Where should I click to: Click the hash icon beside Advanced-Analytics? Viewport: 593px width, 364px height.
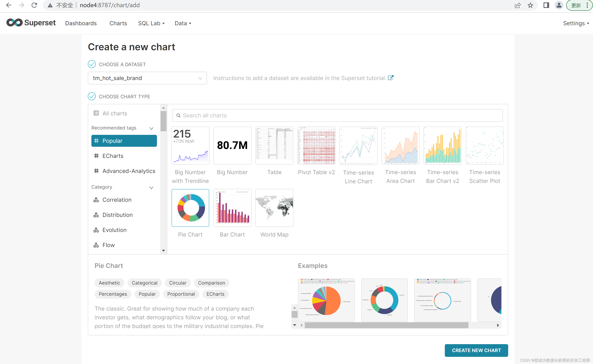(96, 171)
